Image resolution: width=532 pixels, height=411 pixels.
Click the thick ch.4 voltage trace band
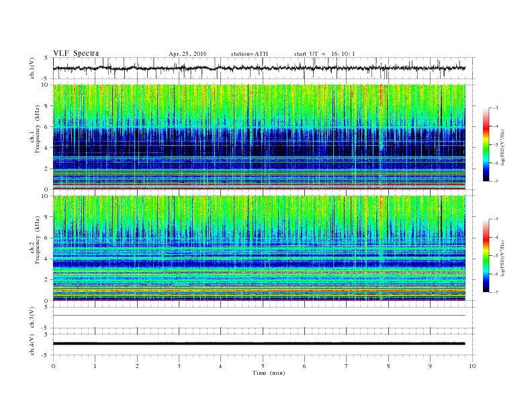(259, 344)
